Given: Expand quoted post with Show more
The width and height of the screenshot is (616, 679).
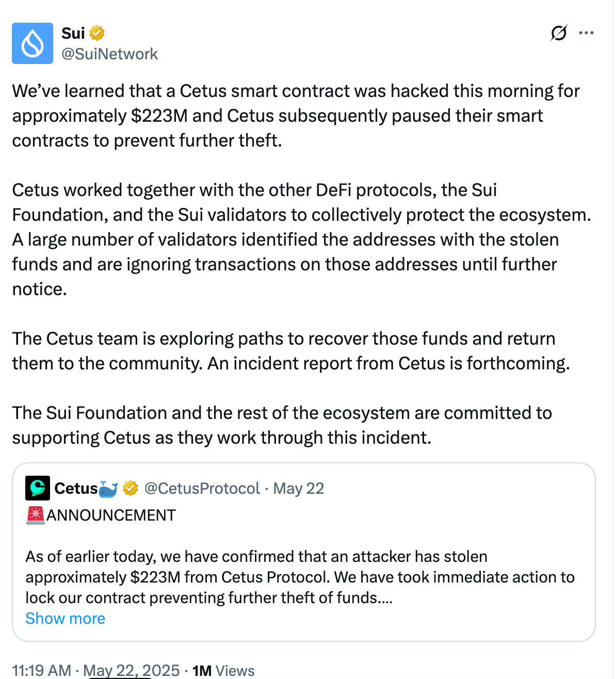Looking at the screenshot, I should (66, 618).
